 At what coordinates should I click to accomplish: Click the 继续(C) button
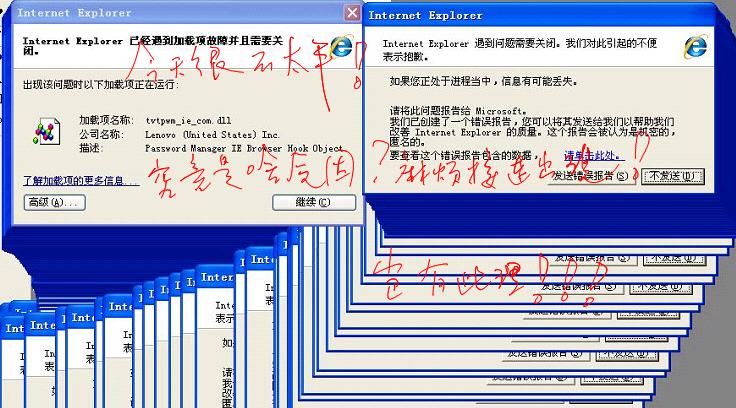(314, 202)
